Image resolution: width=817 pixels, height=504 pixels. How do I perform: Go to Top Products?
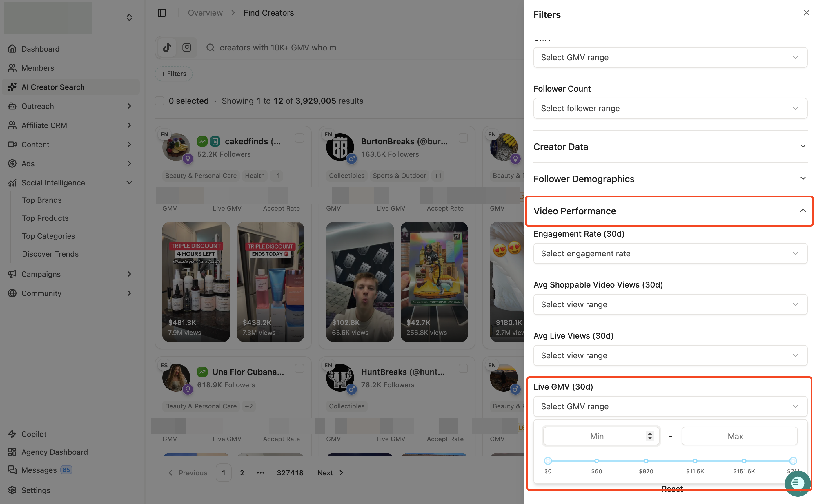point(45,218)
